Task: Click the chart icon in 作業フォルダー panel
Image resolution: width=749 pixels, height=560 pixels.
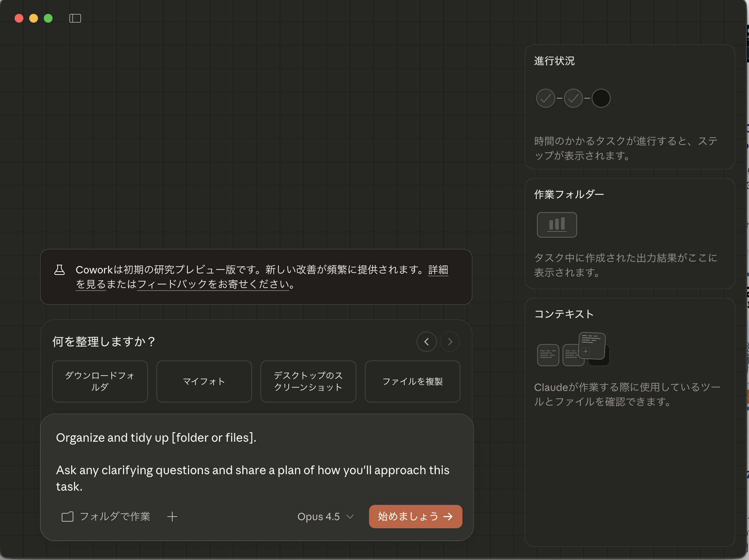Action: pyautogui.click(x=557, y=225)
